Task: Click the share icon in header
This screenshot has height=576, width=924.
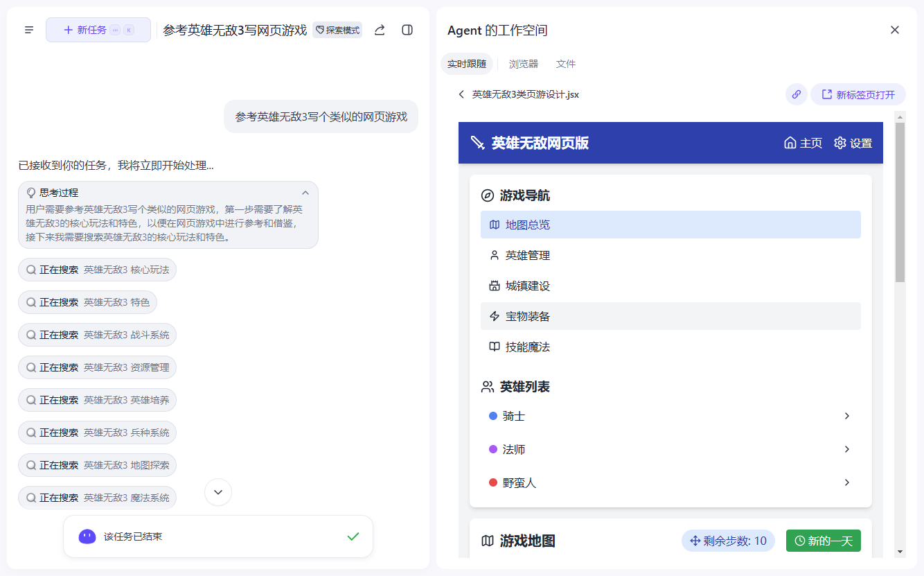Action: click(x=380, y=30)
